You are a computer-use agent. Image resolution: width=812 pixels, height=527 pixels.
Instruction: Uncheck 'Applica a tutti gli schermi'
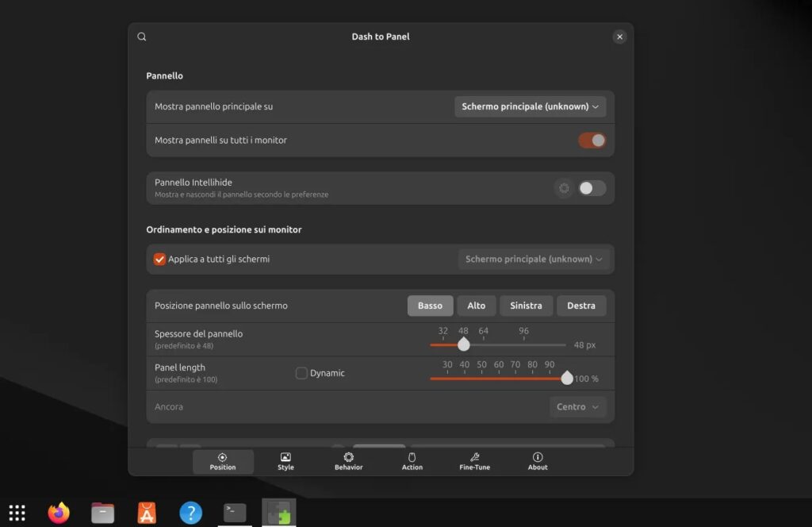pyautogui.click(x=159, y=259)
